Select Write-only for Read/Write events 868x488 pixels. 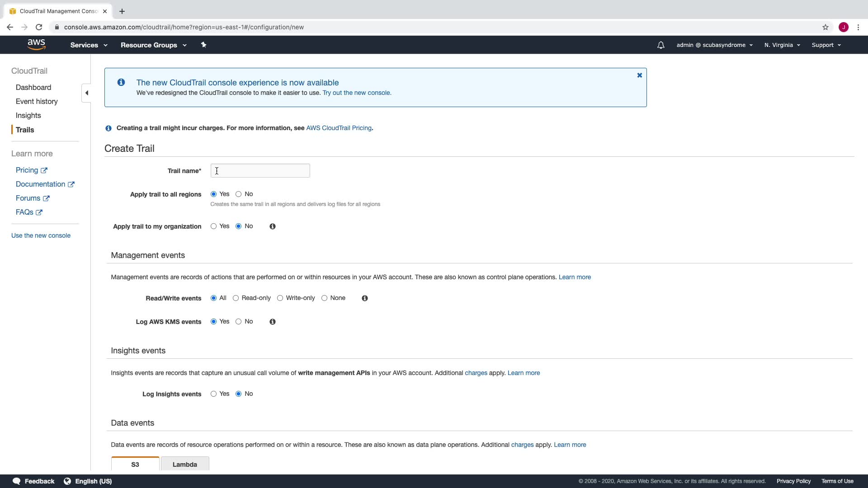[x=280, y=298]
